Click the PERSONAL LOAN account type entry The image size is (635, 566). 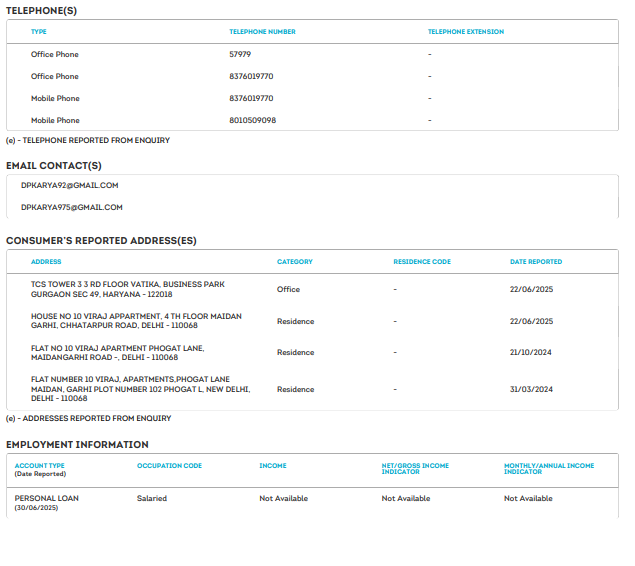(x=46, y=498)
